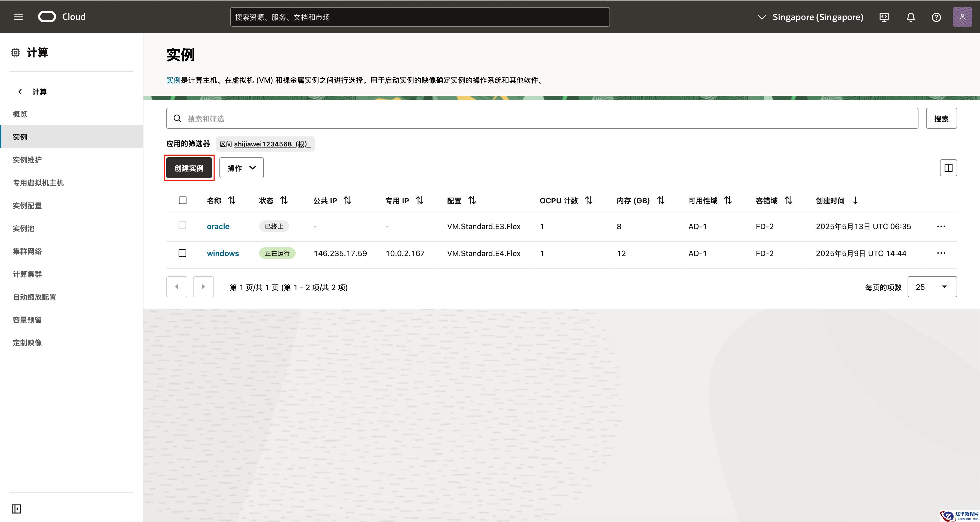Screen dimensions: 980x522
Task: Open the Cloud Shell console icon
Action: [884, 17]
